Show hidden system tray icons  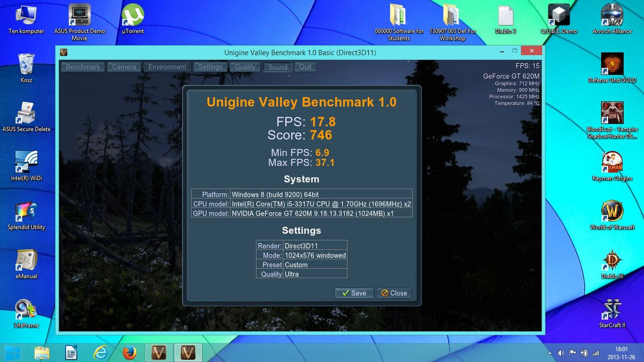click(550, 353)
